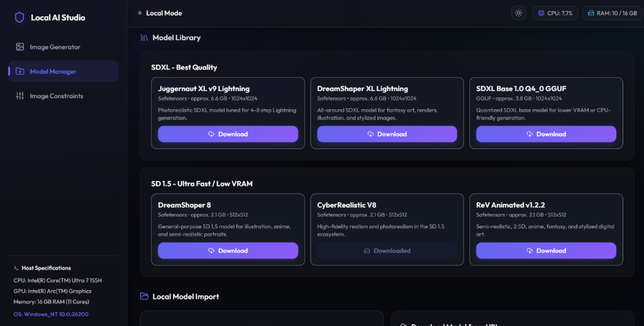This screenshot has width=644, height=326.
Task: Click the Local Mode status indicator
Action: coord(160,13)
